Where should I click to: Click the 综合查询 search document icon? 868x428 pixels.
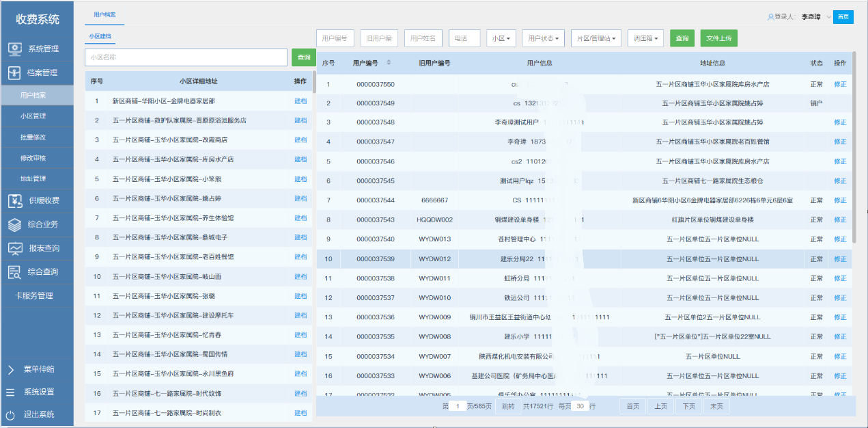point(14,272)
